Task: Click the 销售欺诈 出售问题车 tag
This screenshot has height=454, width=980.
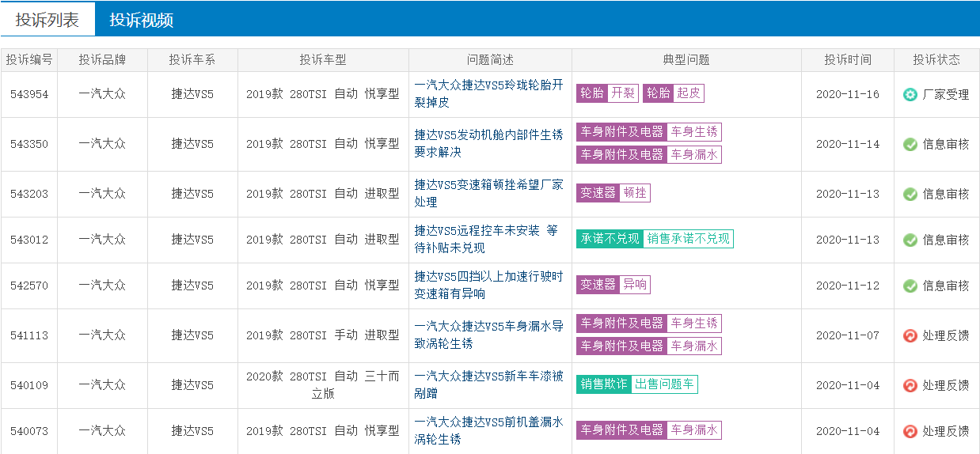Action: (636, 384)
